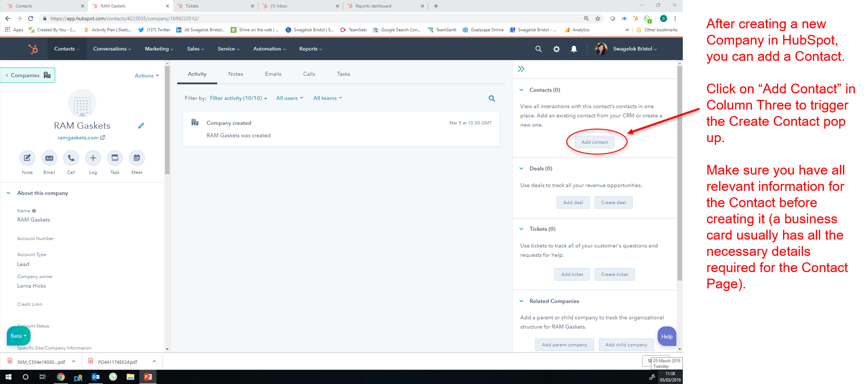Click the Task action icon

point(115,158)
